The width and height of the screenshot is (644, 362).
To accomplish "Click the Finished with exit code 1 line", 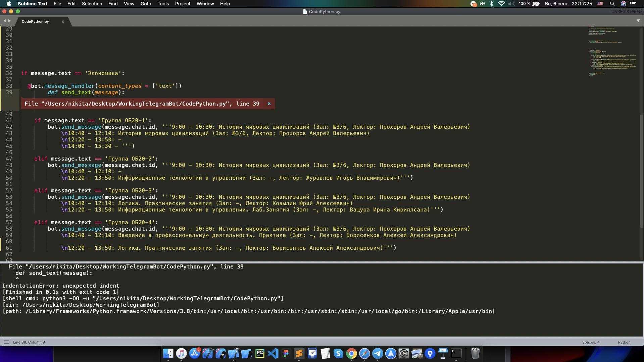I will [x=61, y=292].
